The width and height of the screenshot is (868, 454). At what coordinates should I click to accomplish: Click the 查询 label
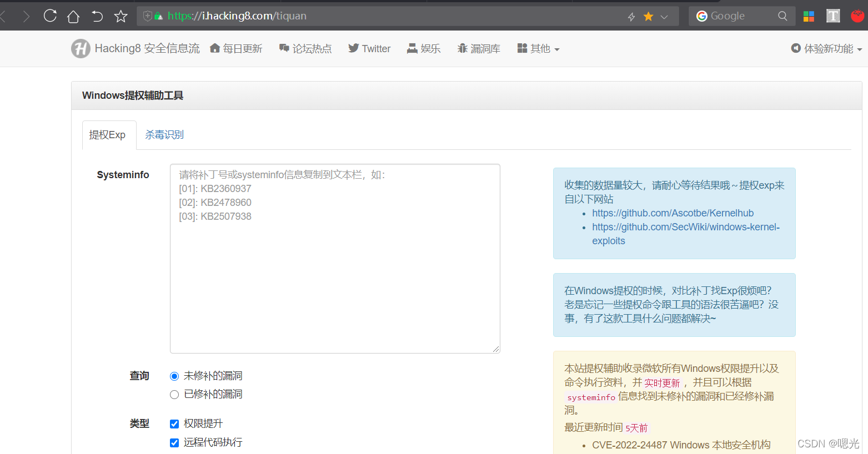click(139, 376)
